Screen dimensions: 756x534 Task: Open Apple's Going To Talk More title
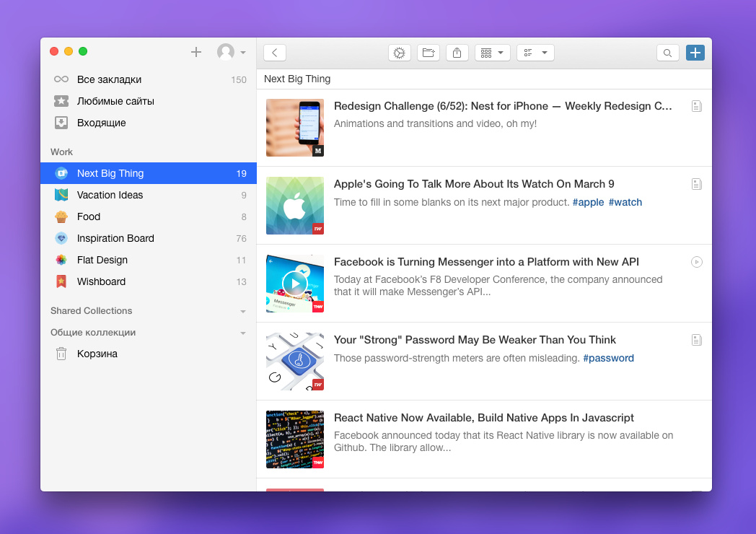[474, 184]
